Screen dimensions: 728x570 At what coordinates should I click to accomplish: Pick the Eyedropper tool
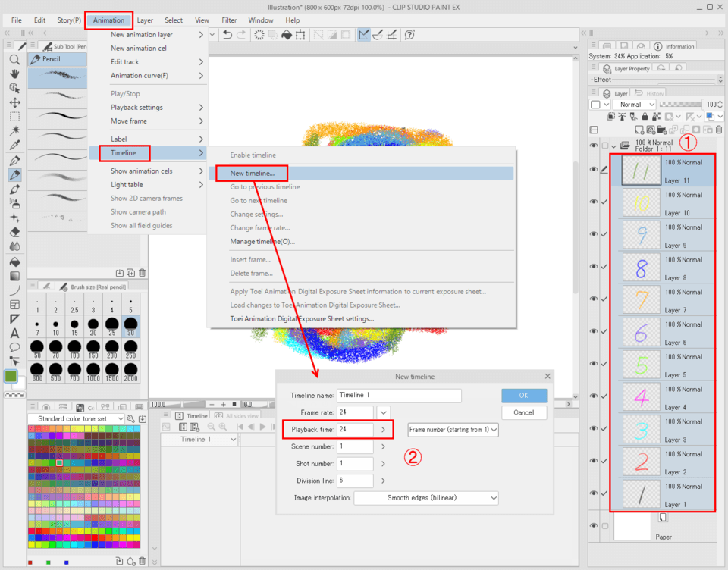point(14,146)
